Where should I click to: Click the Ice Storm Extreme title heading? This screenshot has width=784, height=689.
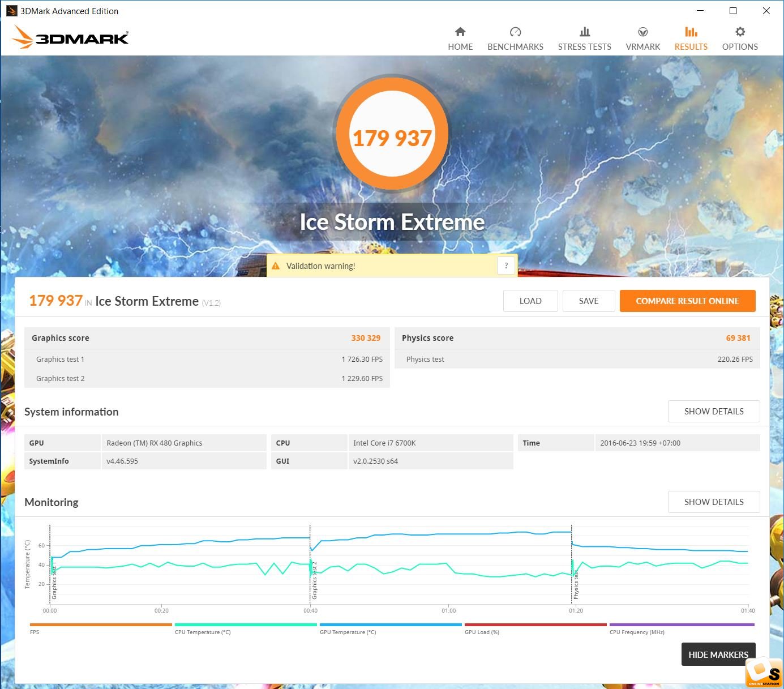point(392,222)
